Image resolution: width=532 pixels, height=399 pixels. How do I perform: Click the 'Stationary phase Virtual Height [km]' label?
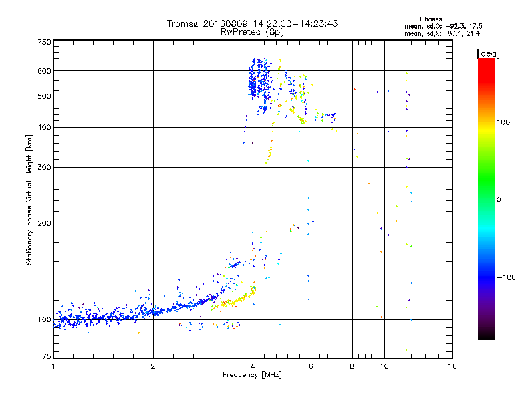point(29,200)
